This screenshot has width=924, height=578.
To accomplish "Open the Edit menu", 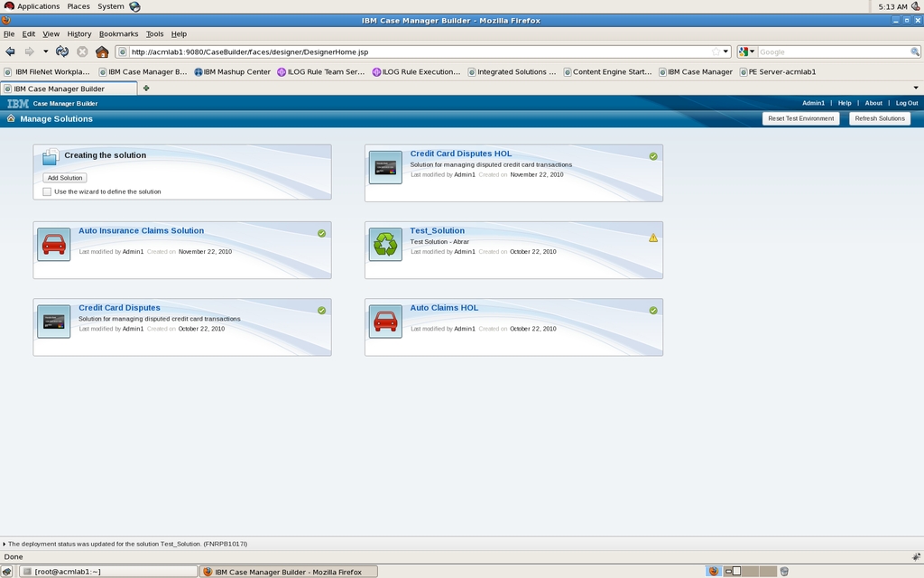I will 28,34.
